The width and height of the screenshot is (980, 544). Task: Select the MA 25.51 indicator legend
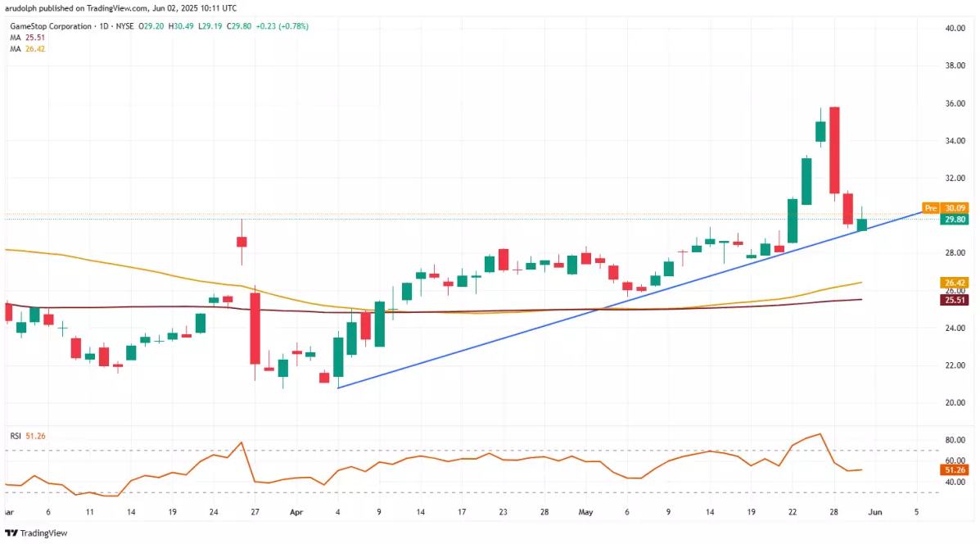pyautogui.click(x=28, y=38)
